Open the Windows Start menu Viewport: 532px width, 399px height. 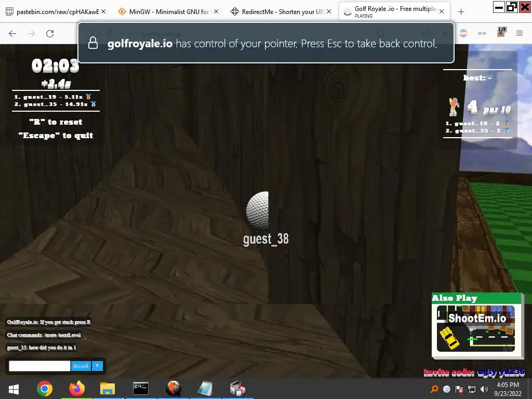(14, 389)
